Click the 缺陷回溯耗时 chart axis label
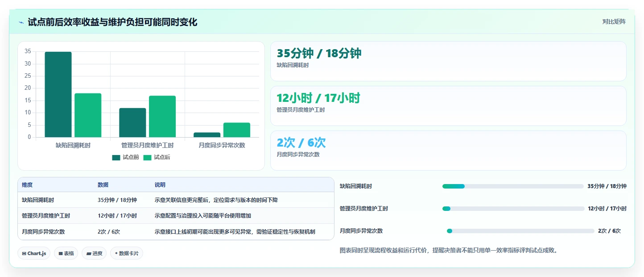The width and height of the screenshot is (644, 277). (73, 146)
